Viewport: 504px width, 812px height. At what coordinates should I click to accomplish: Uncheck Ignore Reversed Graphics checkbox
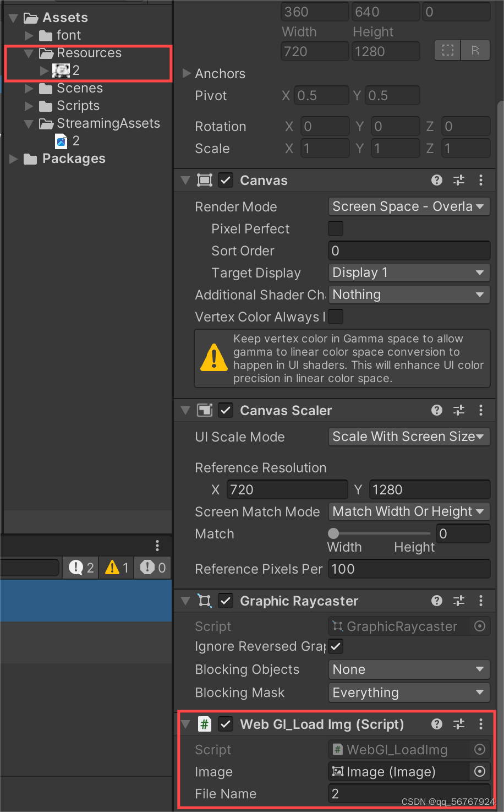[336, 646]
